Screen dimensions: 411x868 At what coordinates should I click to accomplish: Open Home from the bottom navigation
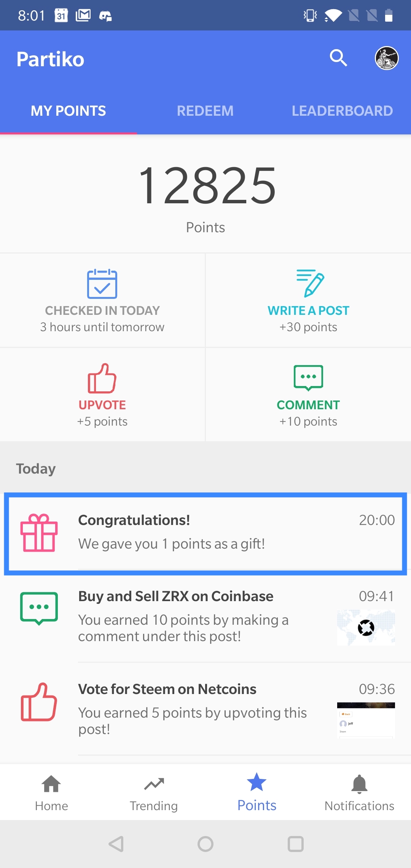pos(51,793)
